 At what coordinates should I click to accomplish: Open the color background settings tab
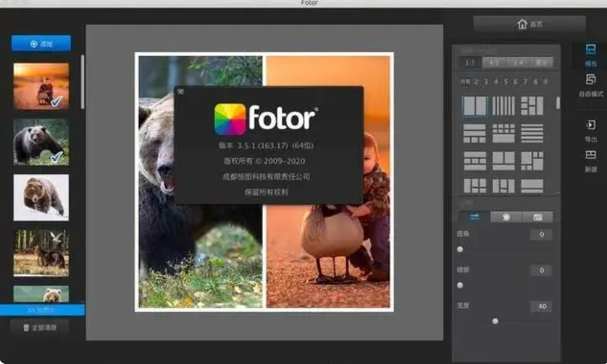pos(506,217)
